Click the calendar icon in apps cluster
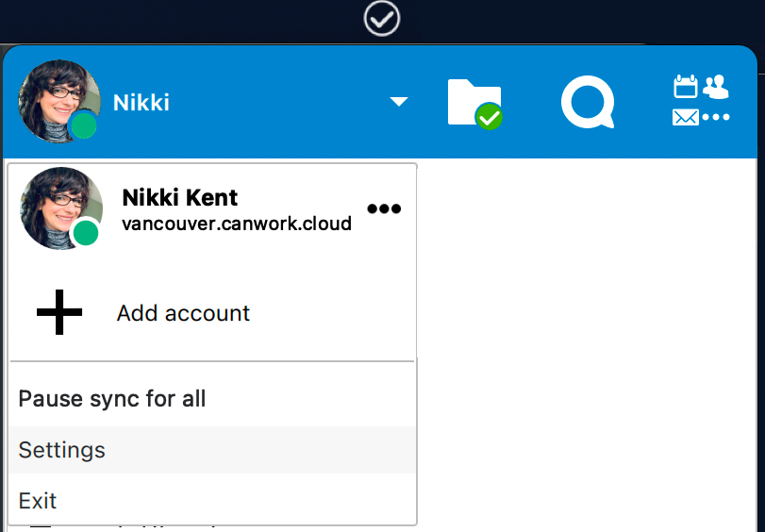The height and width of the screenshot is (532, 765). point(686,87)
